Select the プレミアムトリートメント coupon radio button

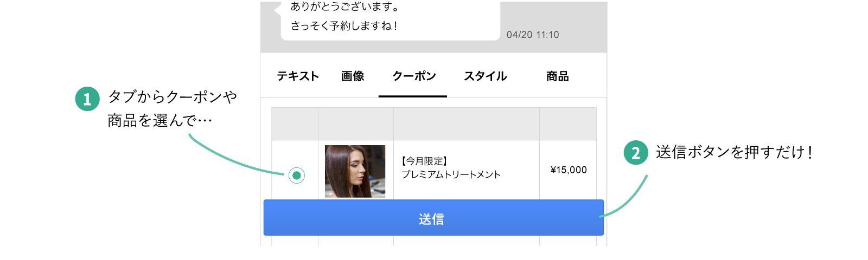297,175
